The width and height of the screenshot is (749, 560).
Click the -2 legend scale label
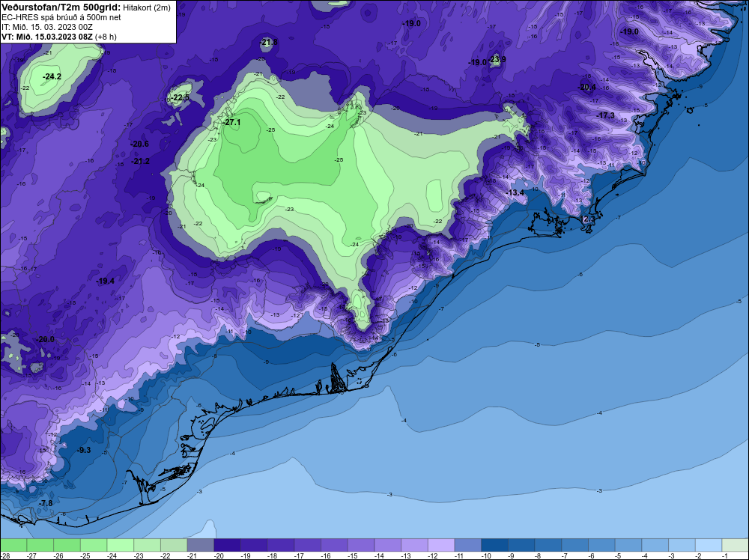point(700,556)
